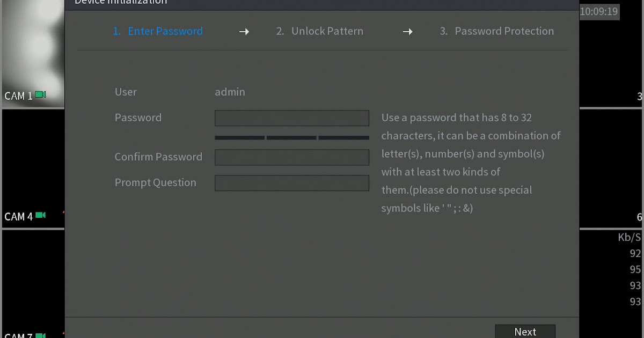The height and width of the screenshot is (338, 644).
Task: Click the arrow between Enter Password and Unlock Pattern
Action: (244, 32)
